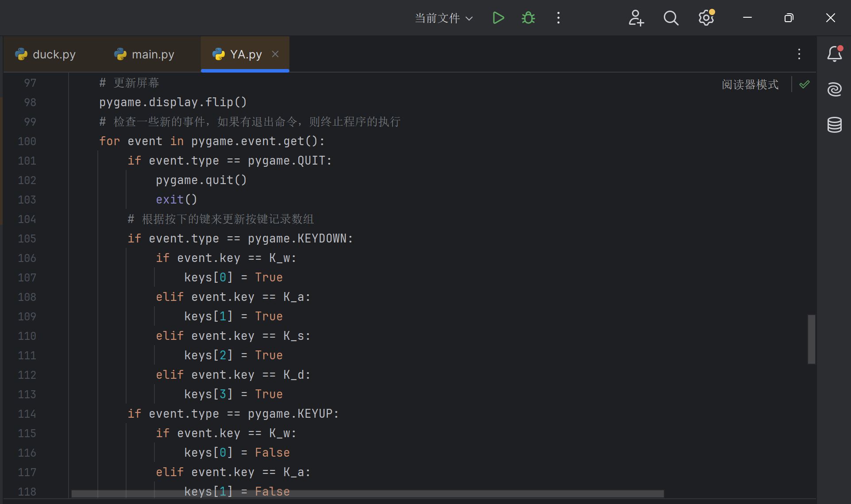This screenshot has width=851, height=504.
Task: Open the Database tool window
Action: coord(835,125)
